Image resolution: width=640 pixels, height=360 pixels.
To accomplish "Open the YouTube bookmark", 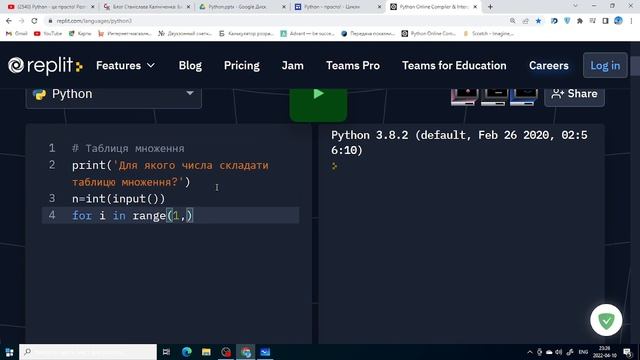I will 48,33.
